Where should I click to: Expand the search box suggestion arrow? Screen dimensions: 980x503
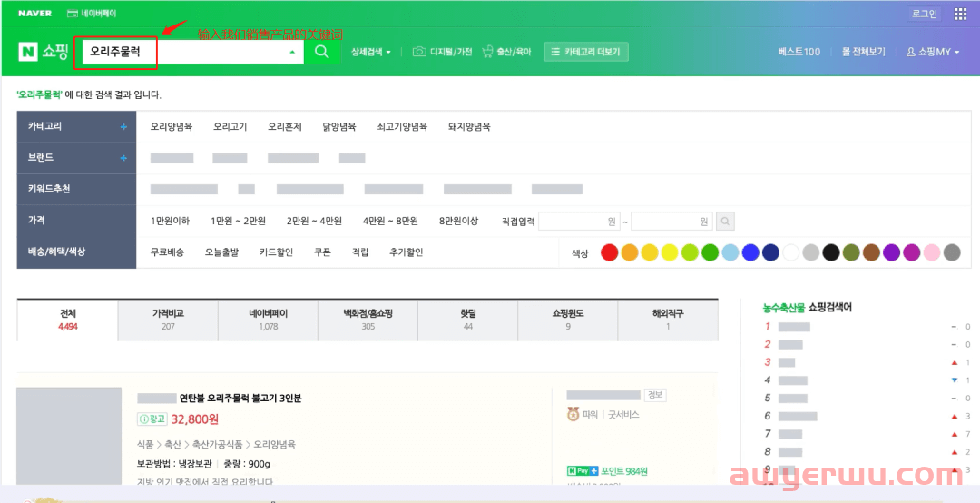(x=292, y=52)
